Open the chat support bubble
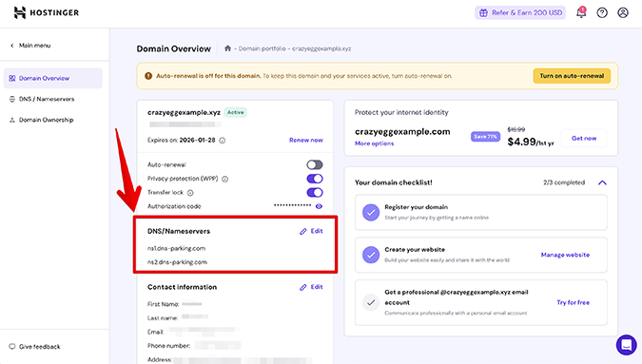Viewport: 642px width, 364px height. (626, 345)
